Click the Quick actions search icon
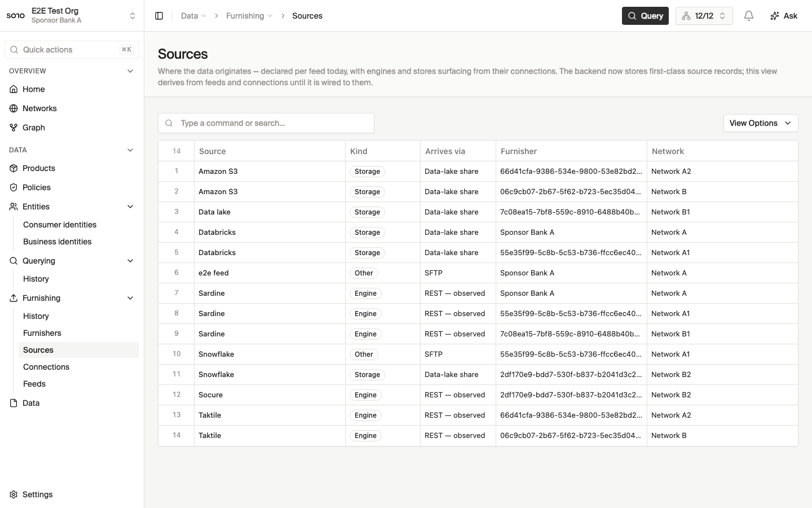This screenshot has height=508, width=812. [15, 50]
